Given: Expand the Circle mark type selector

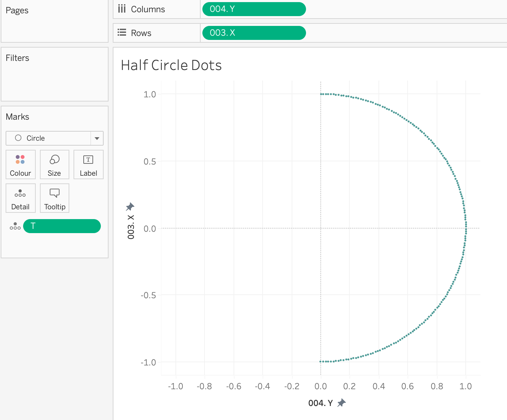Looking at the screenshot, I should (48, 138).
